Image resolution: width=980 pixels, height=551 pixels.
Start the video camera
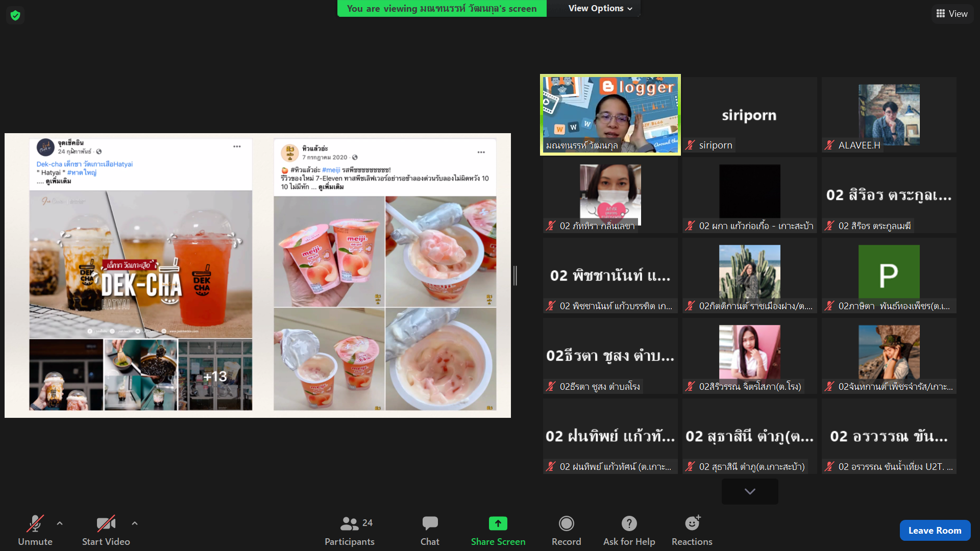[106, 531]
